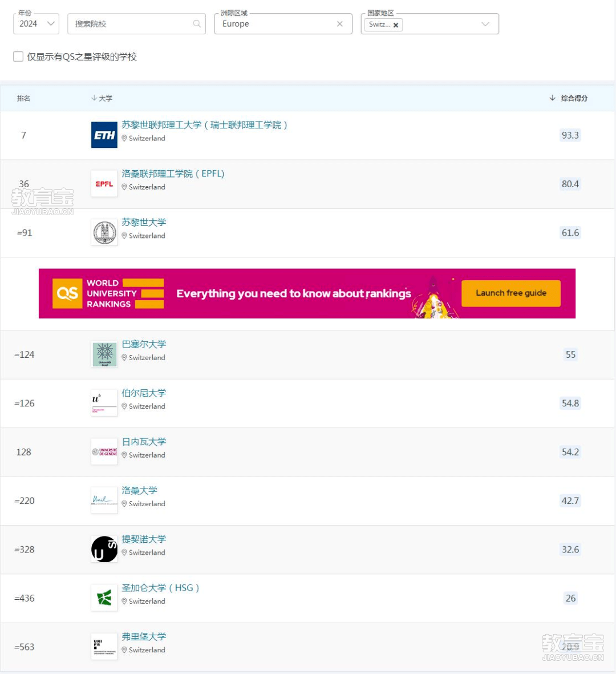Open 提契诺大学 link
The width and height of the screenshot is (616, 674).
coord(144,539)
